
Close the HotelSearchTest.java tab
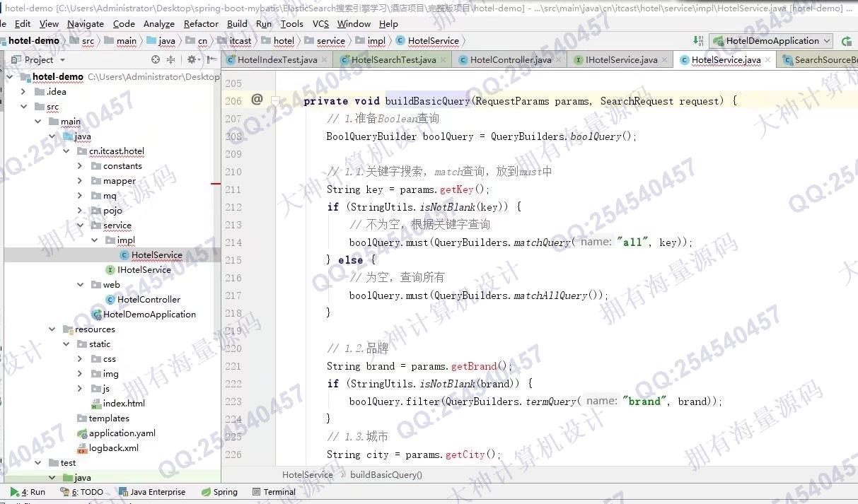[443, 60]
